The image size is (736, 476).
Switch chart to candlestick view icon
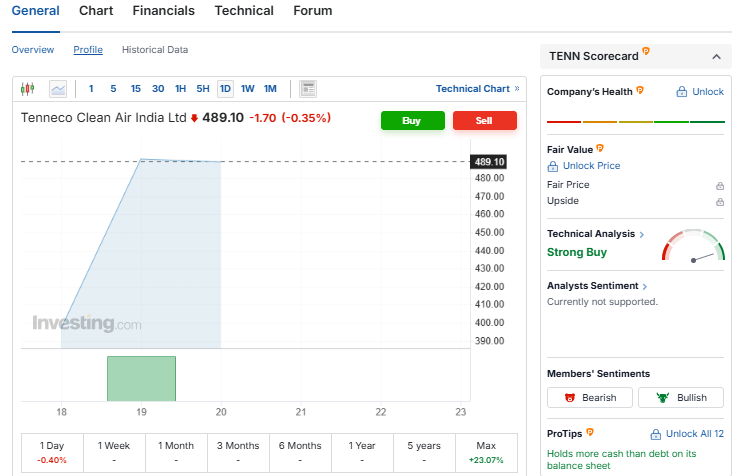[28, 88]
